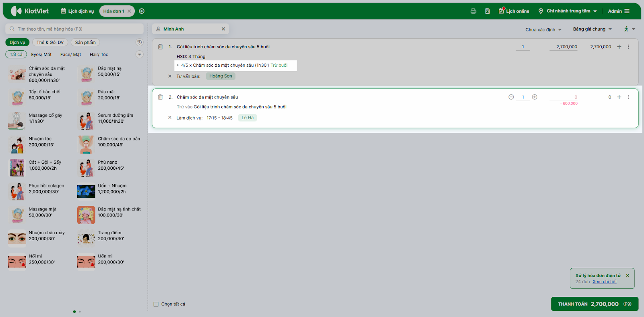Remove Tư vấn bán consultant row
644x317 pixels.
click(170, 76)
